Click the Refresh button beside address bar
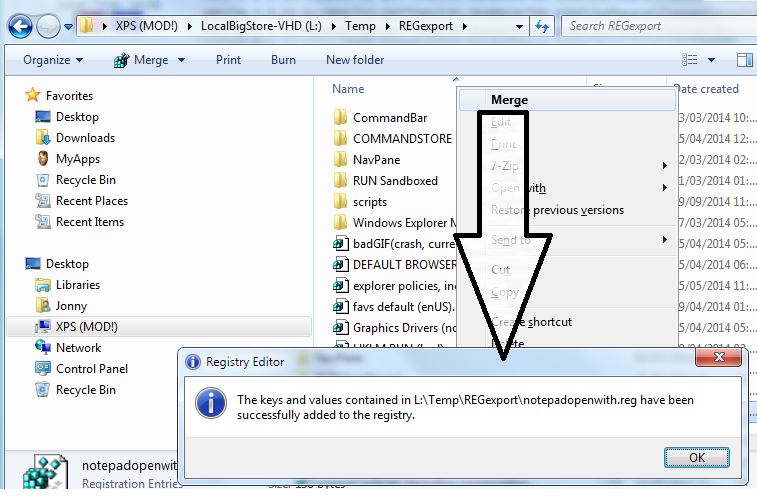Image resolution: width=757 pixels, height=500 pixels. pyautogui.click(x=542, y=26)
